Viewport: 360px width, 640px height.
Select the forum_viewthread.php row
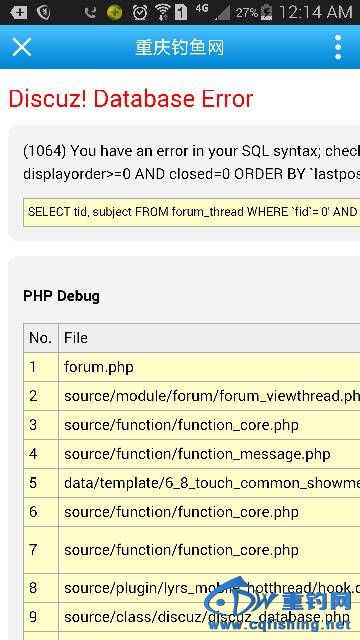point(191,396)
